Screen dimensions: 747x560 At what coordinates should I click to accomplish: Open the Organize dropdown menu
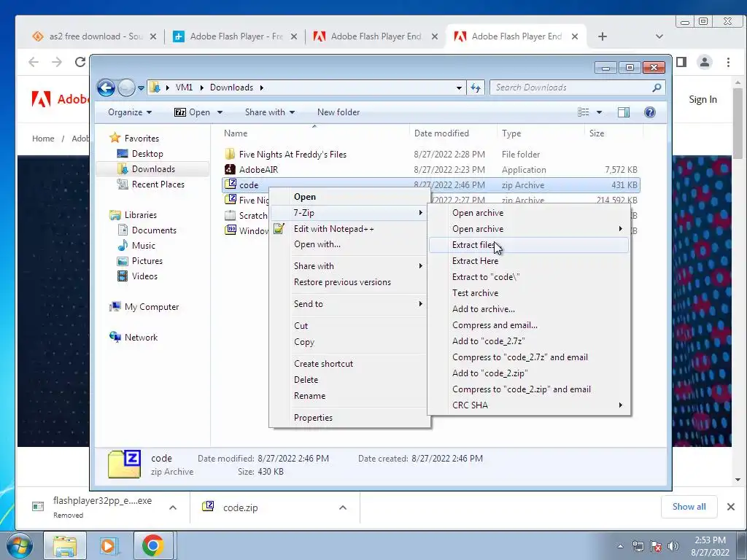tap(130, 112)
